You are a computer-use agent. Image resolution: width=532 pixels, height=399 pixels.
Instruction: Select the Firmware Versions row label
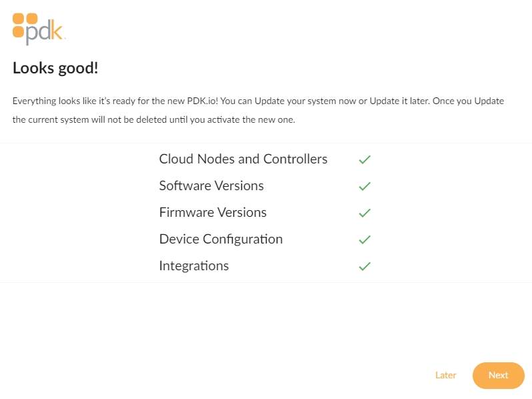[x=213, y=212]
